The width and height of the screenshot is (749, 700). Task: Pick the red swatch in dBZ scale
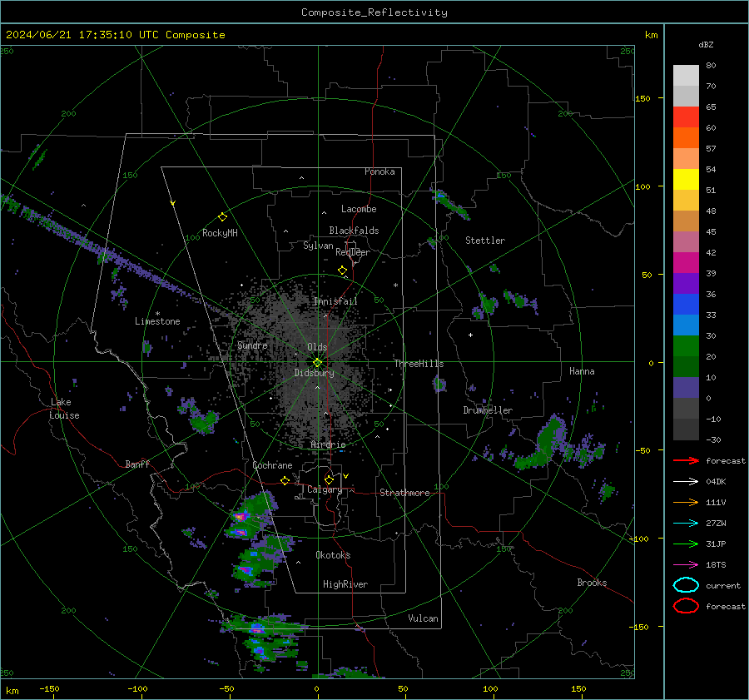[x=686, y=117]
